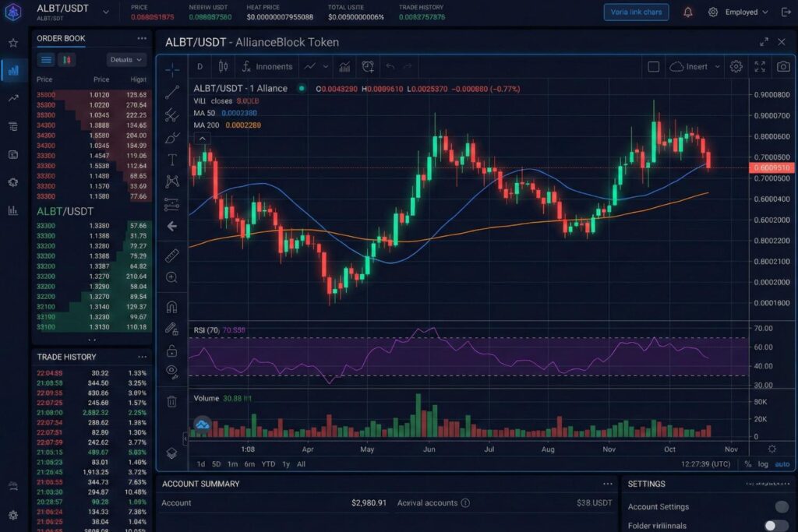Take a chart snapshot with camera icon

[x=783, y=67]
